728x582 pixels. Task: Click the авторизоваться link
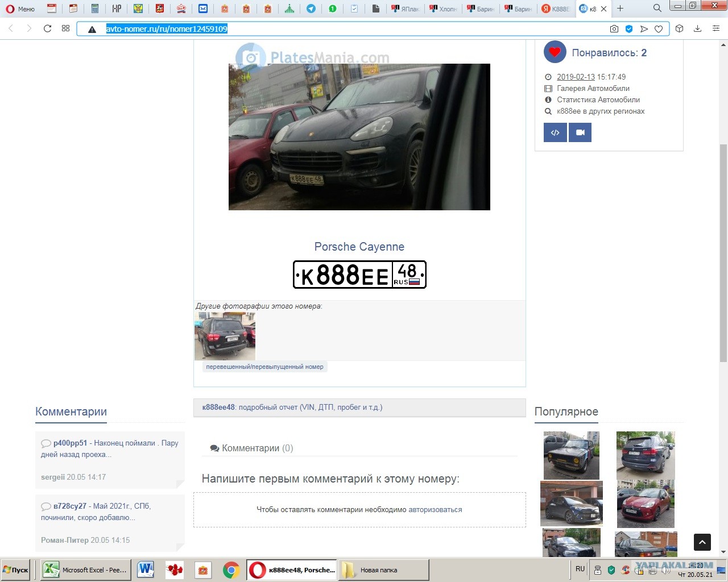click(435, 509)
